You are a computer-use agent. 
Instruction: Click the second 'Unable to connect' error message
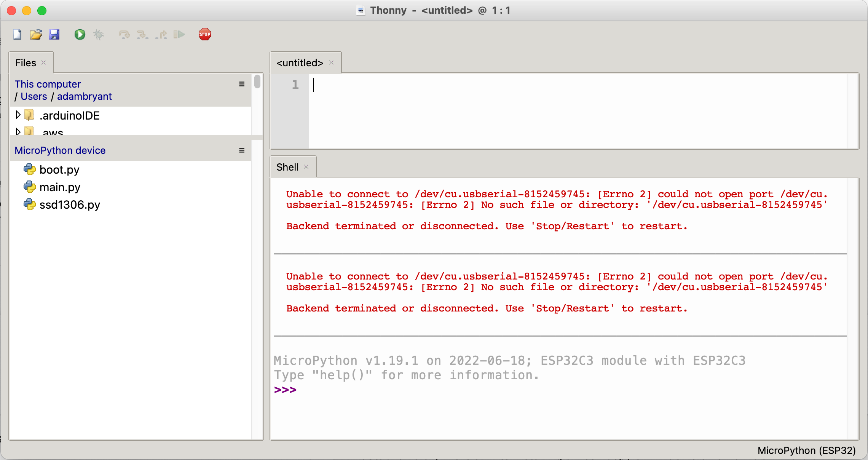pyautogui.click(x=557, y=282)
